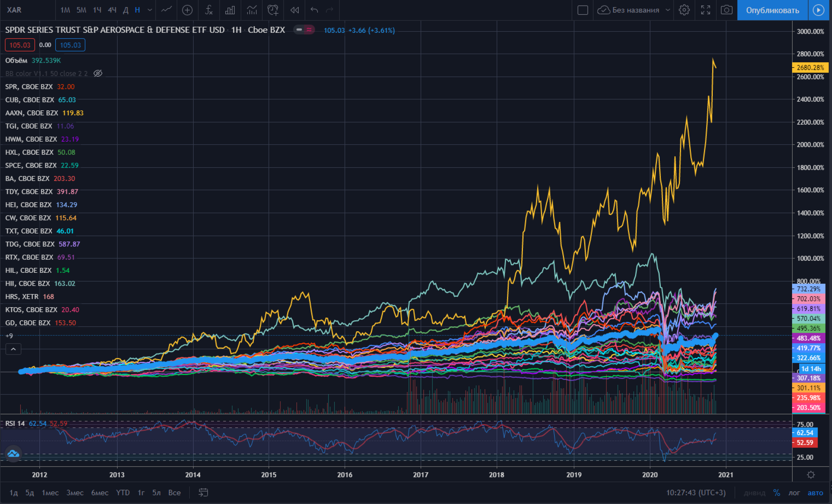Take a chart snapshot with the camera icon
Screen dimensions: 832x504
coord(726,10)
